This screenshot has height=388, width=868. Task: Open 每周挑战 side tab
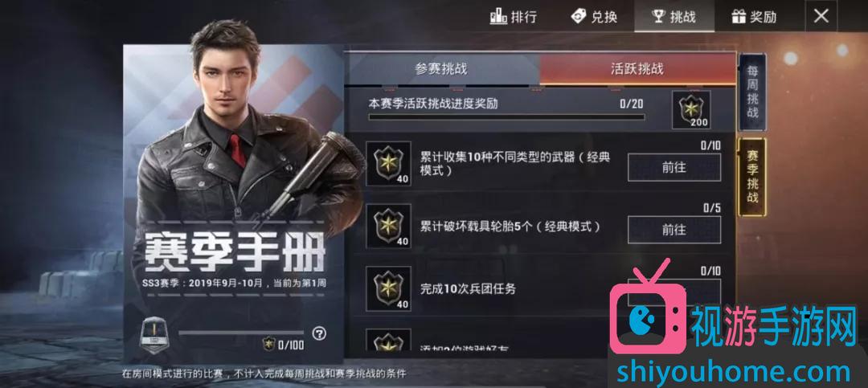(x=752, y=92)
